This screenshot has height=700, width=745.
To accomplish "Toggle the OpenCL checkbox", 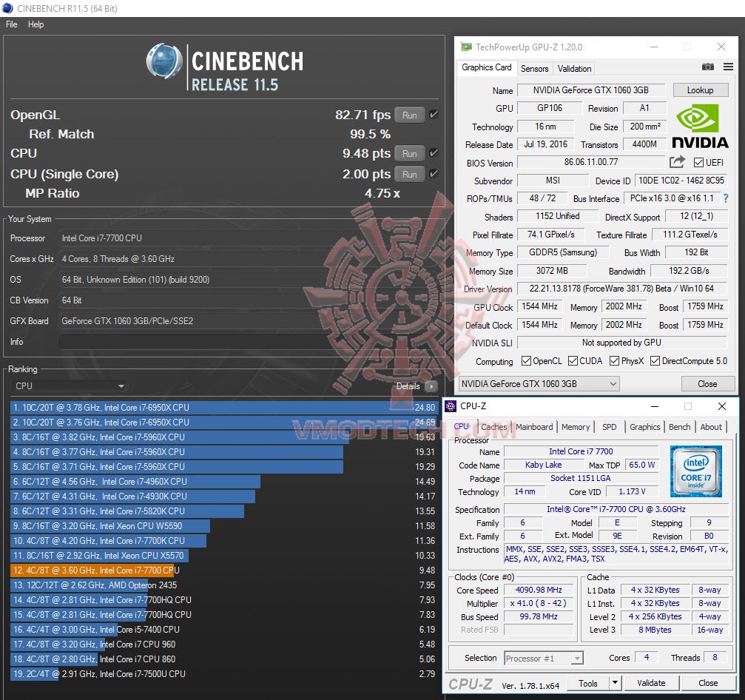I will [526, 360].
